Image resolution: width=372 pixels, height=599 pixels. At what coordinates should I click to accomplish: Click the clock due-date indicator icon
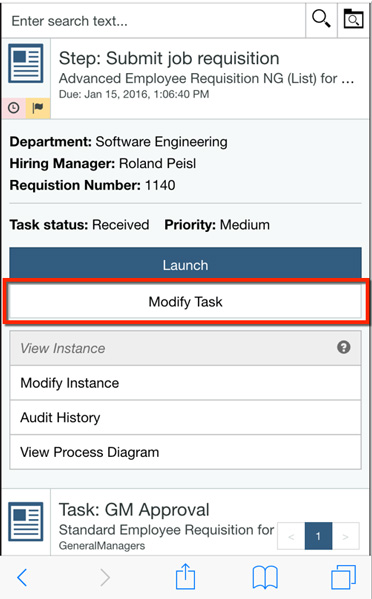(14, 108)
